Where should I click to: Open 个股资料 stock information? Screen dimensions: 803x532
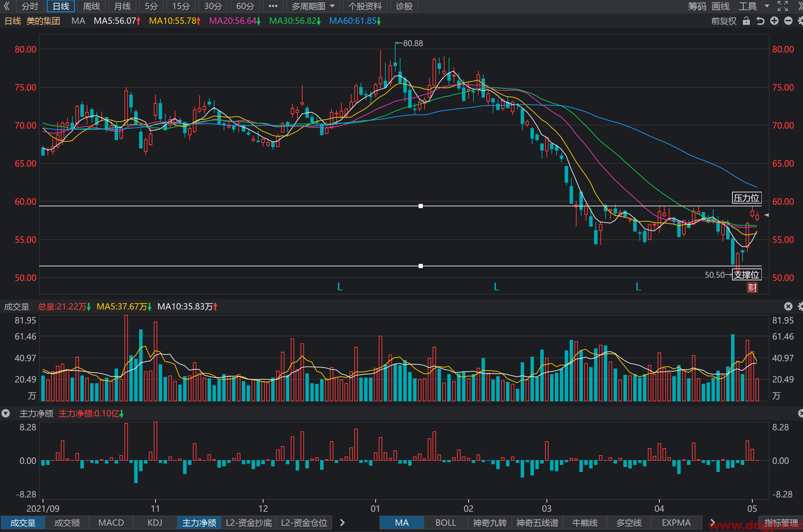365,6
